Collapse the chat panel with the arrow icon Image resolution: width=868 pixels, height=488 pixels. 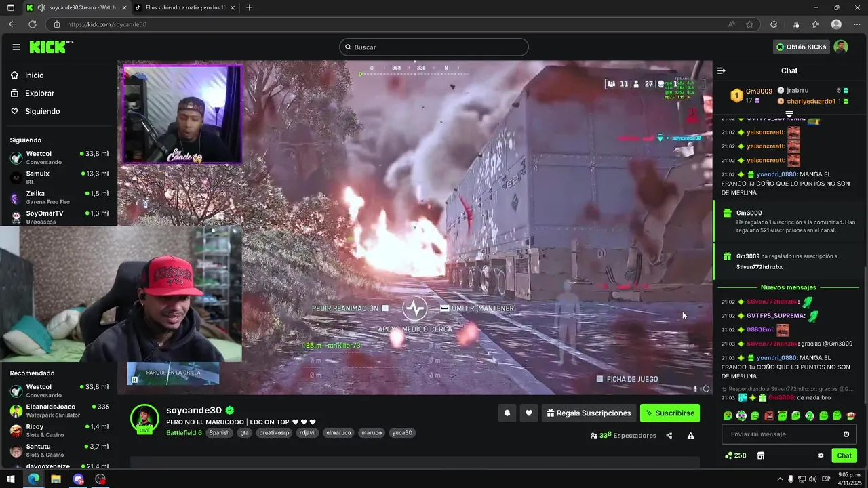[x=722, y=70]
